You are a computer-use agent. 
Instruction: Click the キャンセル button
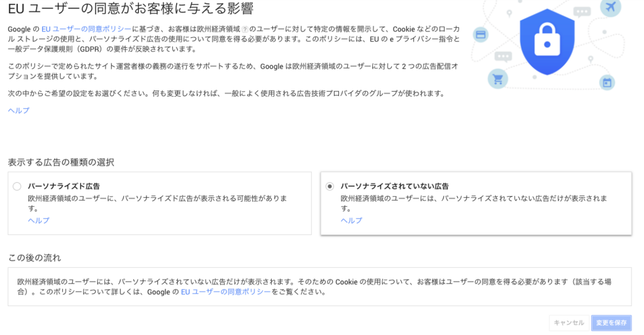coord(569,322)
